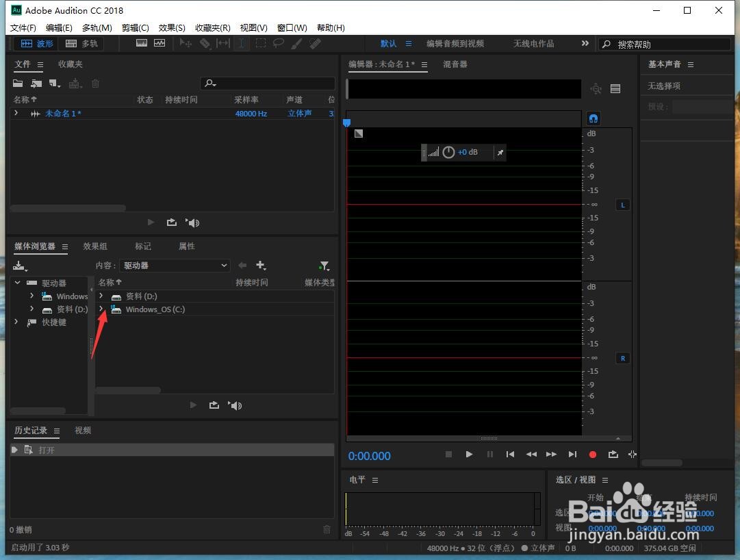Toggle loop playback in Files panel
Viewport: 740px width, 560px height.
[172, 222]
